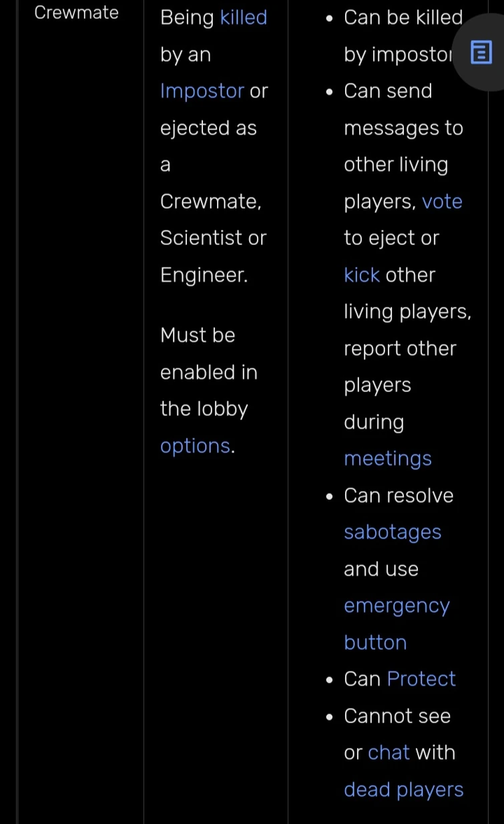Click the "Must be enabled" paragraph text

(198, 335)
